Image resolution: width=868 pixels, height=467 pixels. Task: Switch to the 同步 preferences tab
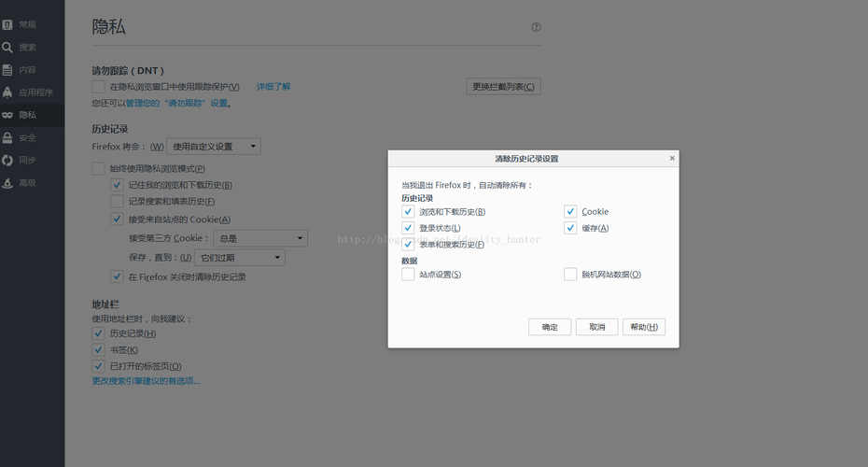[32, 160]
